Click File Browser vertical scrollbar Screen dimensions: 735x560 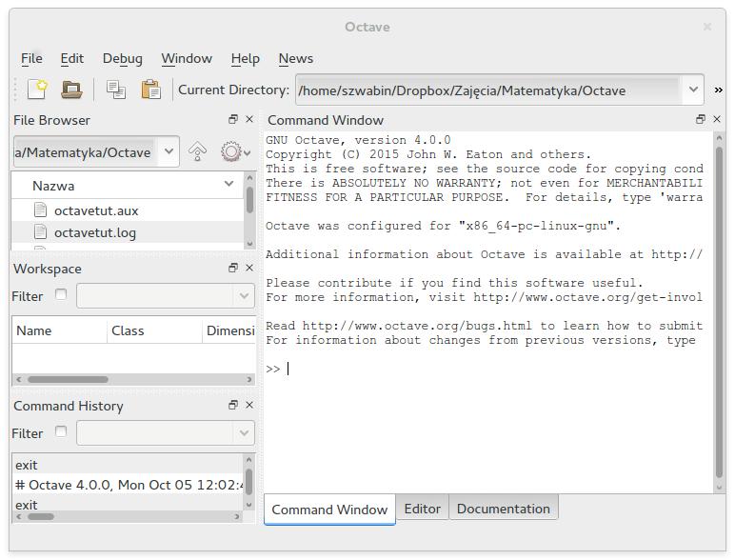pyautogui.click(x=249, y=200)
